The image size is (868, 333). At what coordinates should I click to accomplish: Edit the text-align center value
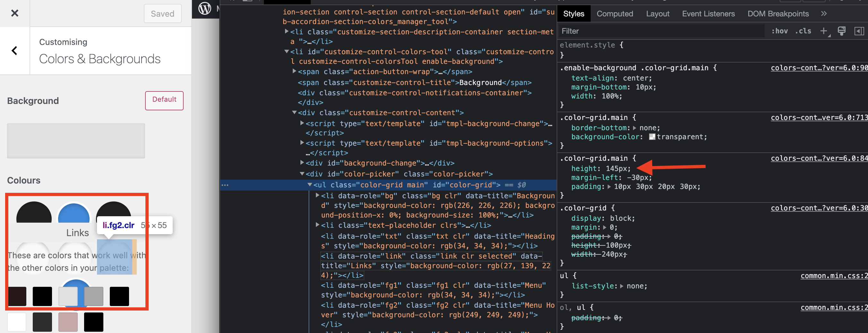click(635, 78)
